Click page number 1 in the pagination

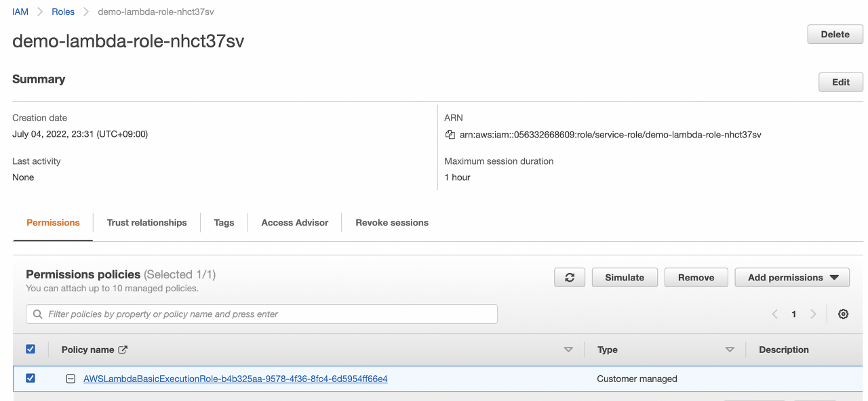click(x=794, y=314)
